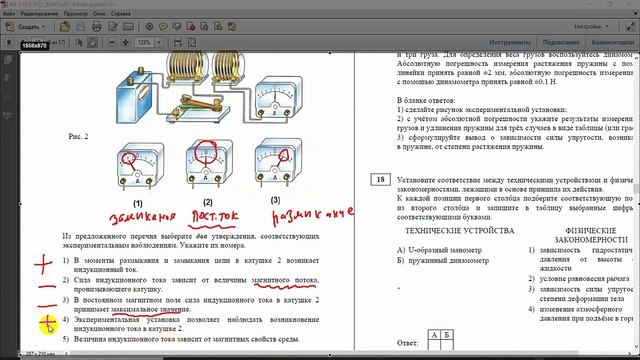Click the highlight text markup icon
This screenshot has width=640, height=360.
(x=177, y=27)
